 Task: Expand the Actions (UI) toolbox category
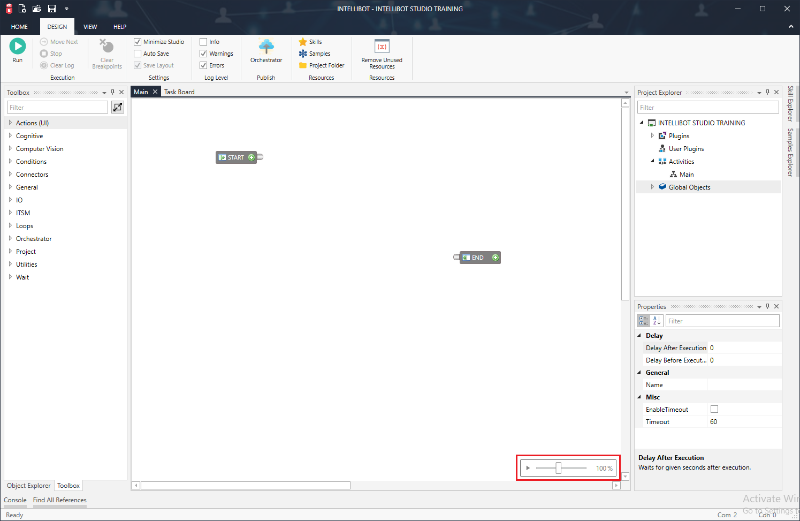10,123
